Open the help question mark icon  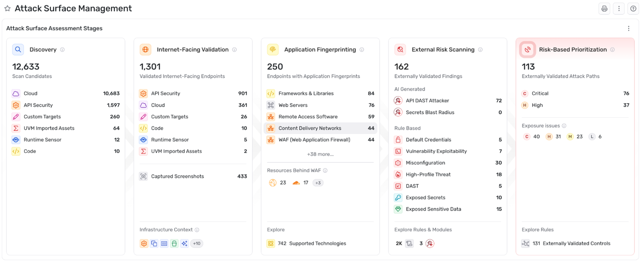click(x=633, y=9)
